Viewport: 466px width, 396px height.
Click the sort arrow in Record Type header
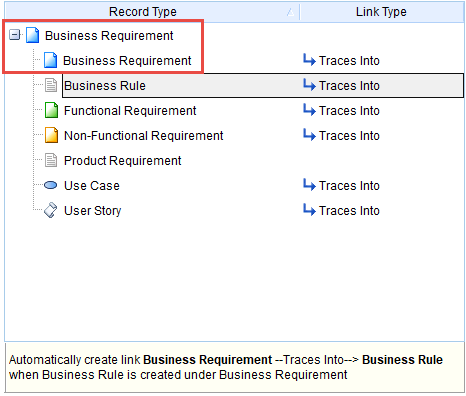tap(291, 13)
